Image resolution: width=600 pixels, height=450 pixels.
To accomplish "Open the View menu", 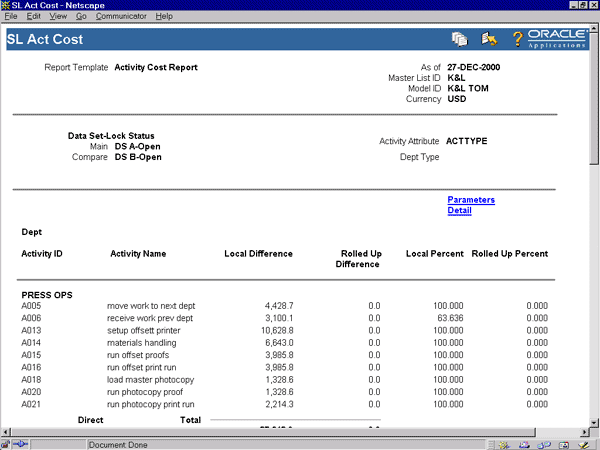I will click(58, 17).
